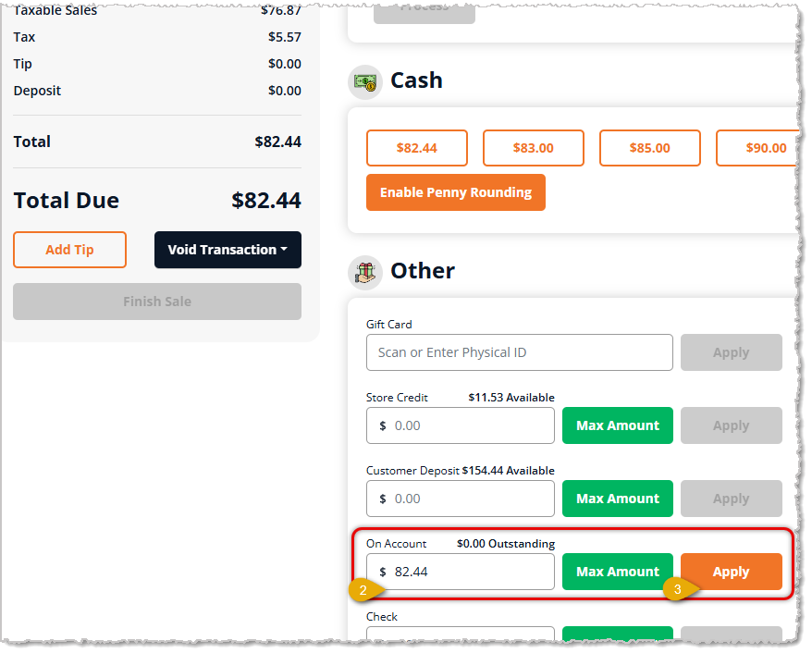Click the $154.44 Available deposit text
Image resolution: width=812 pixels, height=653 pixels.
click(508, 471)
